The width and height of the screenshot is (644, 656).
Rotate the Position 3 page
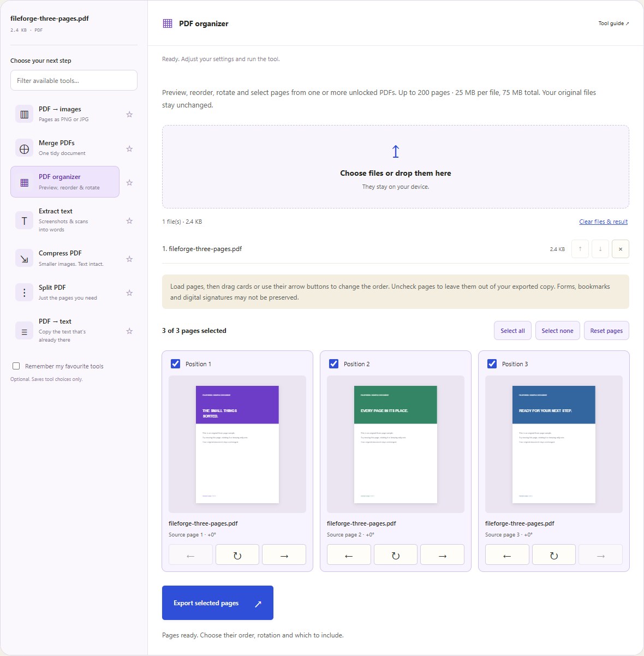click(x=554, y=555)
